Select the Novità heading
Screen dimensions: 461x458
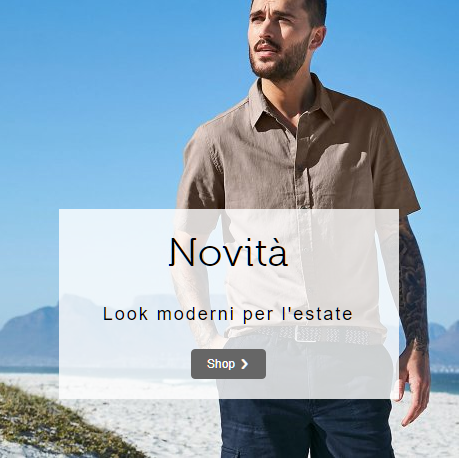[228, 251]
